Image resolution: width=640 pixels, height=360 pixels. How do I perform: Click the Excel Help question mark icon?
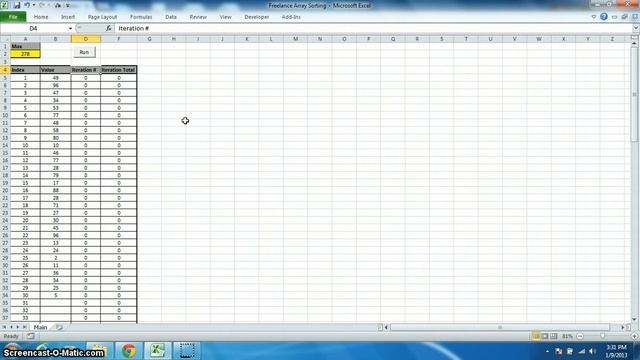(x=604, y=17)
